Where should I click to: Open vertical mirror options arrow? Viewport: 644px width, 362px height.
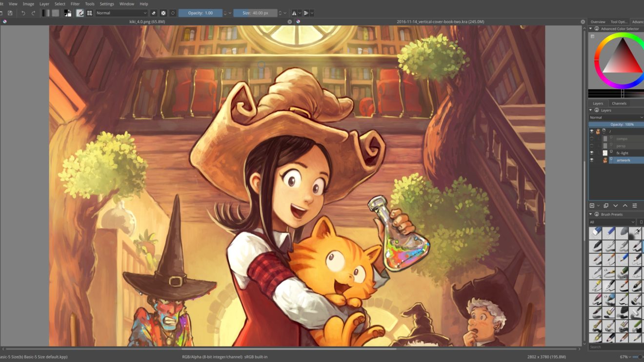tap(312, 13)
